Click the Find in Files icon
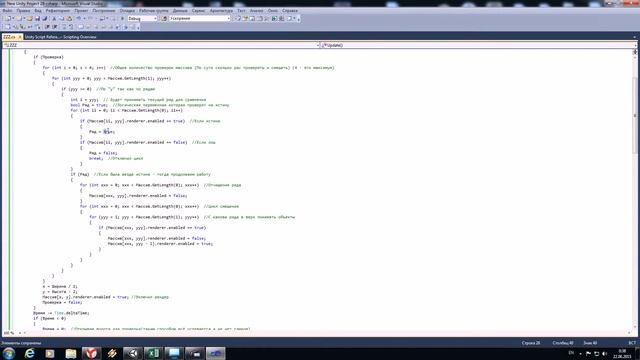Screen dimensions: 640x360 coord(164,18)
